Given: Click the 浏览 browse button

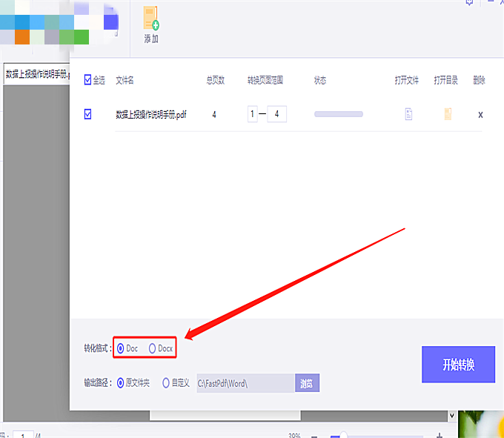Looking at the screenshot, I should coord(307,383).
